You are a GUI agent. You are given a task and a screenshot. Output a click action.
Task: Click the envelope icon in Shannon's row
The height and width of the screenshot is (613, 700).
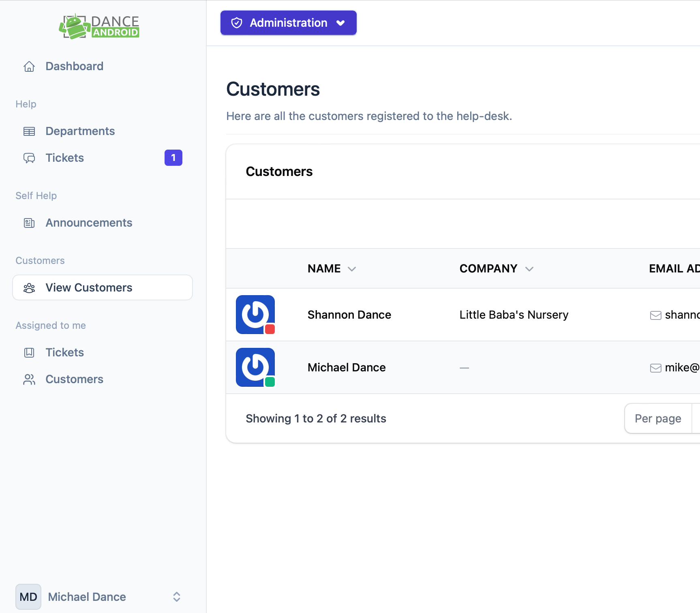click(x=655, y=315)
